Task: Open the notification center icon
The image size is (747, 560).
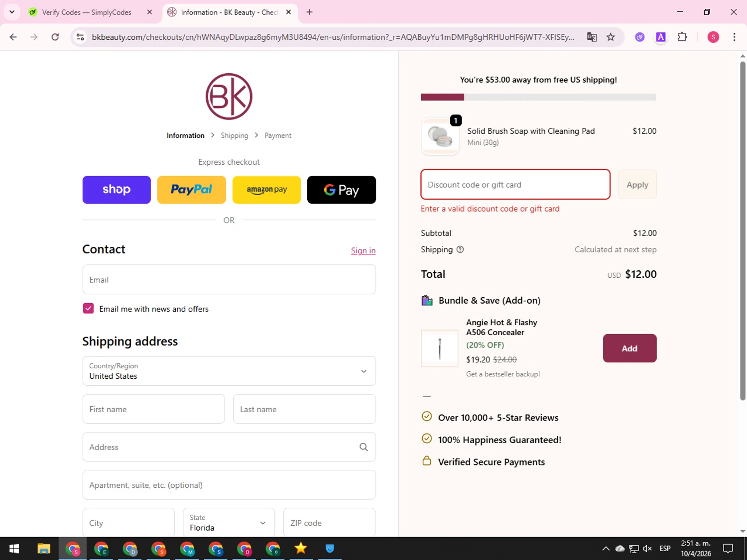Action: [728, 549]
